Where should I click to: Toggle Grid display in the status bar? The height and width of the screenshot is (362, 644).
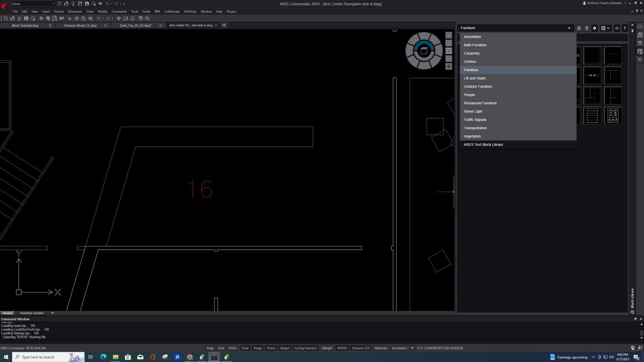[x=221, y=348]
